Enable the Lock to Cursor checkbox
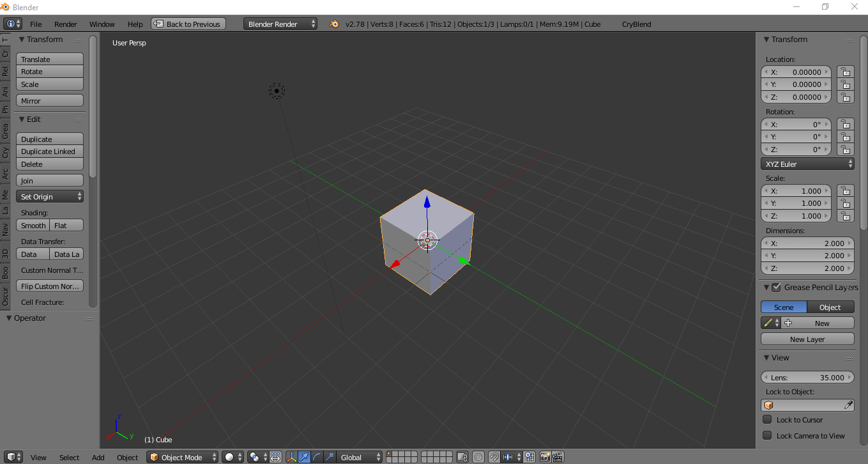 click(767, 419)
